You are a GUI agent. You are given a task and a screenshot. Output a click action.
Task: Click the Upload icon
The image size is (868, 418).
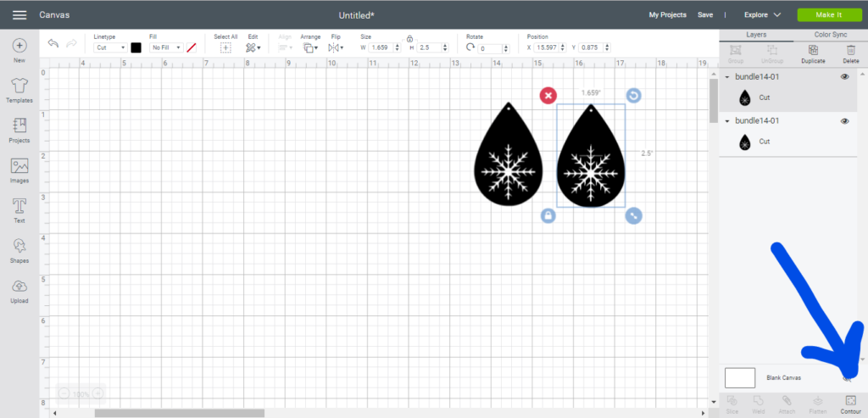click(x=19, y=287)
